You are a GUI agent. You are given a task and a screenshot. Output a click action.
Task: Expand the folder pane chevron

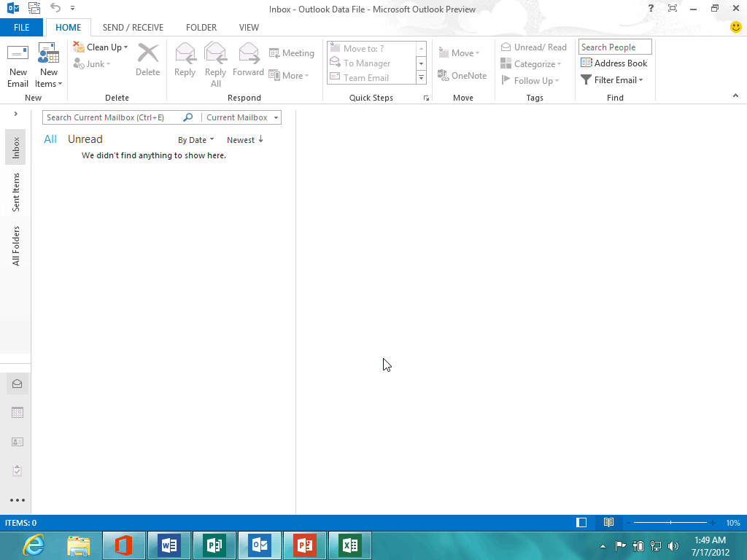click(x=16, y=114)
